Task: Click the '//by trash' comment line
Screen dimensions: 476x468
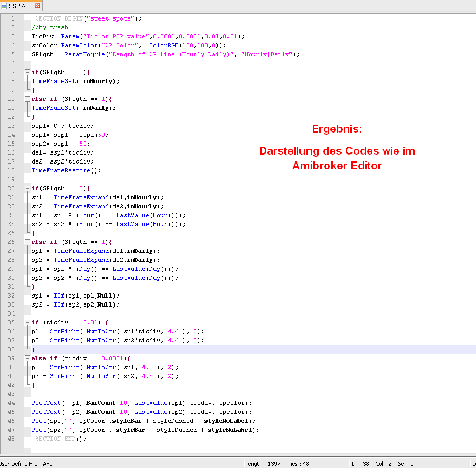Action: 49,27
